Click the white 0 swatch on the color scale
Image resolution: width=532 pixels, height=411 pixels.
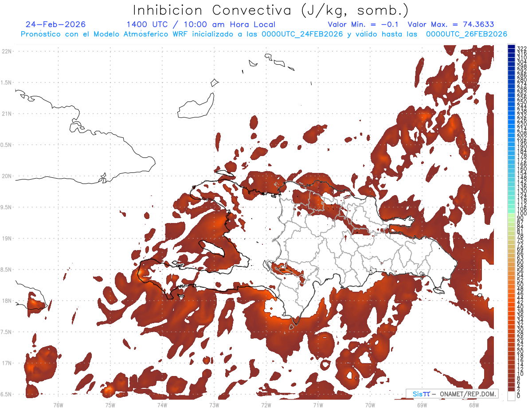coord(511,395)
